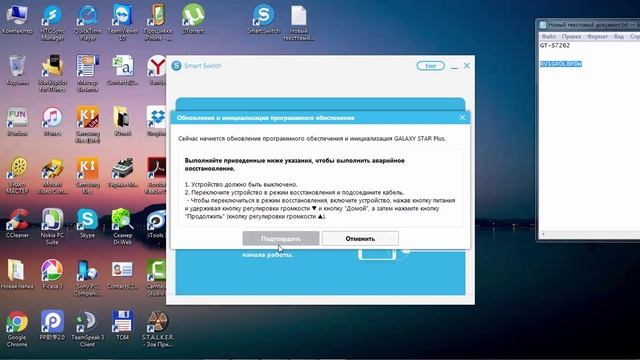Select the QuickTime Player desktop icon
The height and width of the screenshot is (360, 640).
click(x=87, y=22)
